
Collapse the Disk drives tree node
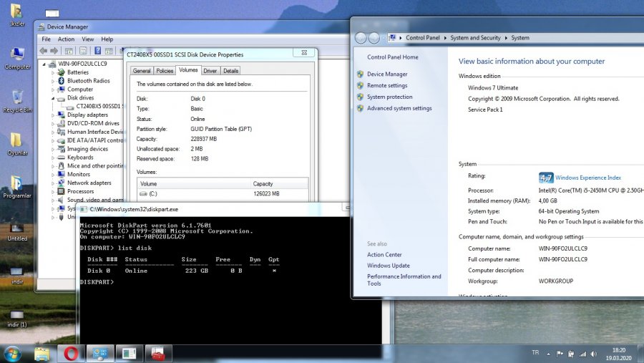click(x=53, y=98)
